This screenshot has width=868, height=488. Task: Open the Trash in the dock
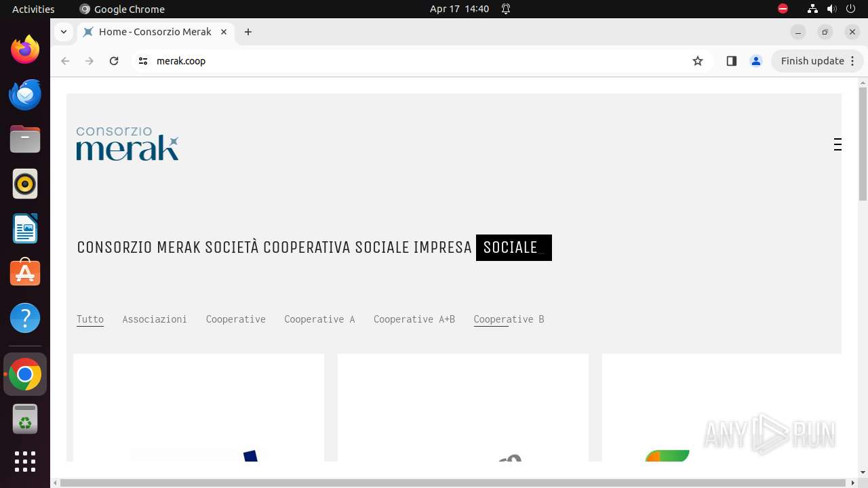point(25,419)
